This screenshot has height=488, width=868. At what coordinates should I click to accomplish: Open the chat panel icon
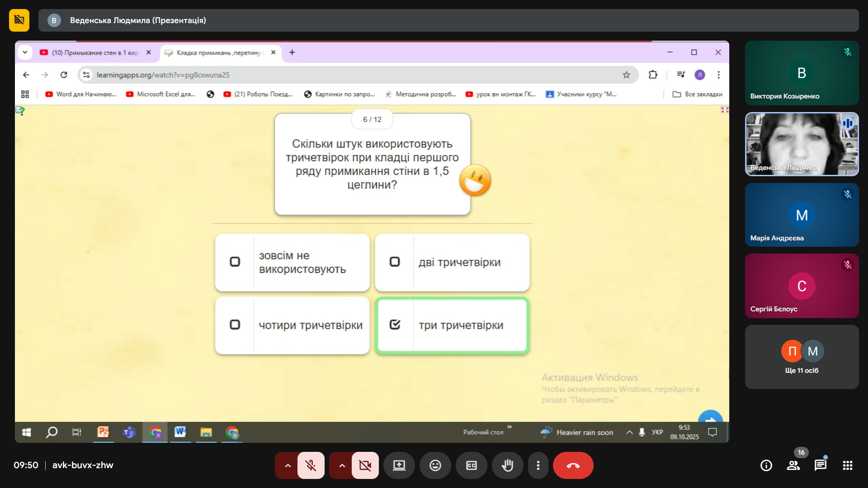coord(820,465)
